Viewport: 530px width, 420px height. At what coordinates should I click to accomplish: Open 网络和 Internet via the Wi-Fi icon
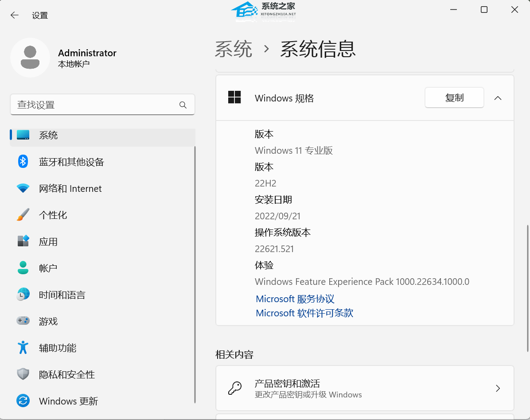[23, 188]
